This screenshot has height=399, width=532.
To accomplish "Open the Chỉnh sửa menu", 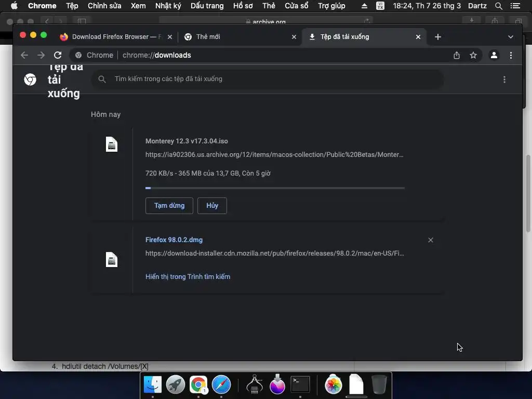I will pos(104,6).
